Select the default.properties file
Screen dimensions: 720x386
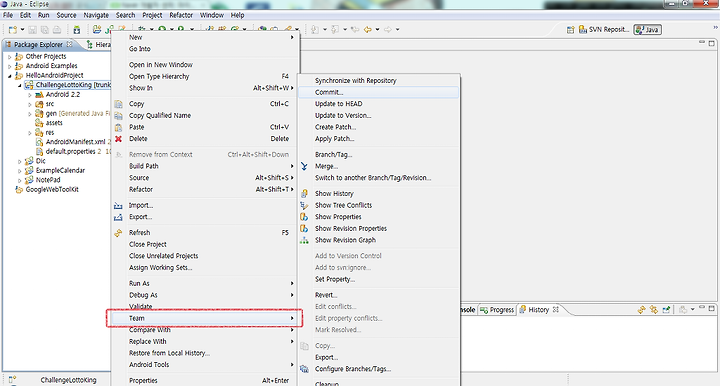pyautogui.click(x=70, y=151)
